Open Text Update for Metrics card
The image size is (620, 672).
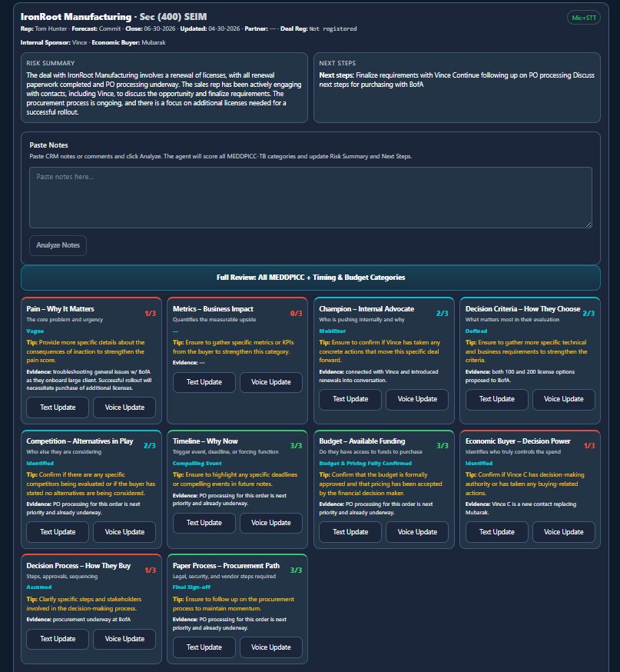204,382
